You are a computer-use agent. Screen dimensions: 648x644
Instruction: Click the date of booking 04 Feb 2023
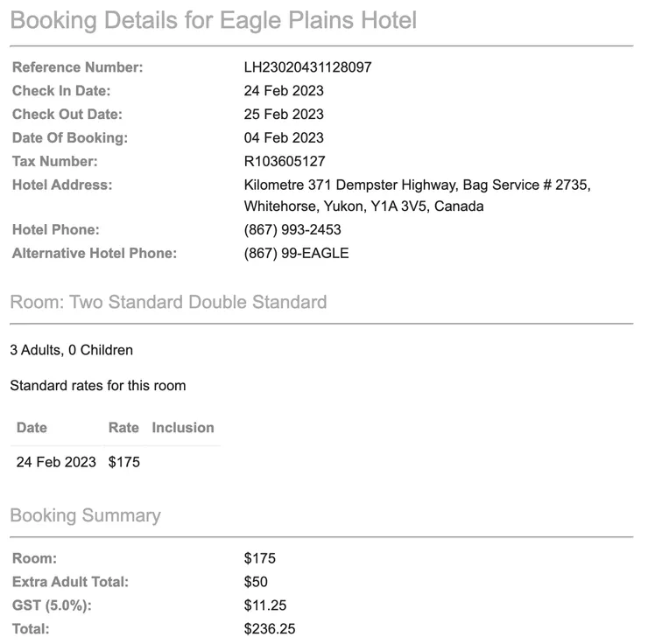click(284, 138)
